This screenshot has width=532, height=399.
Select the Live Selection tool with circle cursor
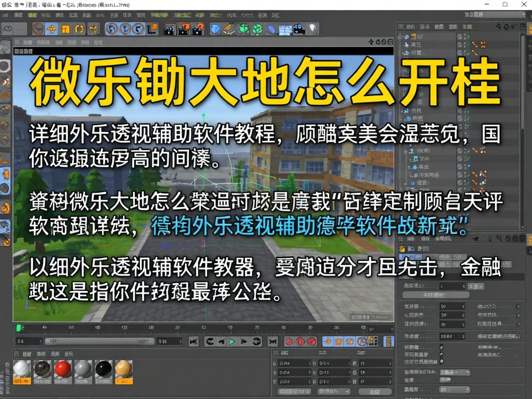(38, 29)
